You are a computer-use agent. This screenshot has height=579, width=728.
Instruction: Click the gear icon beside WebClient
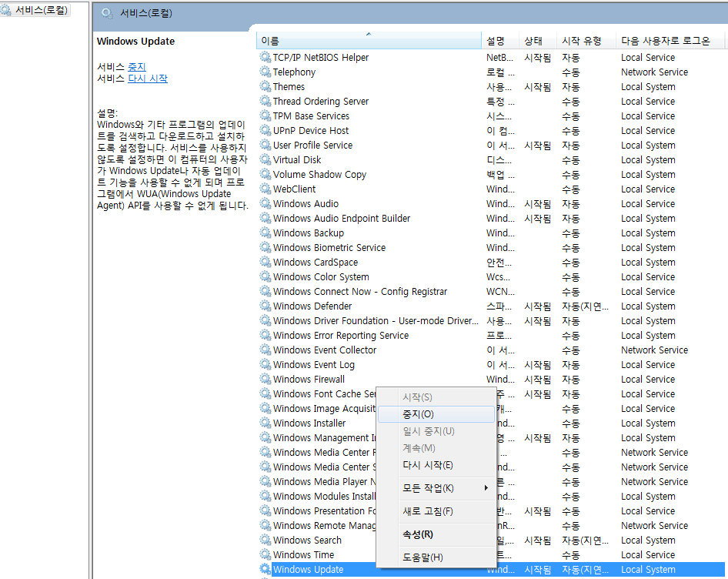265,189
